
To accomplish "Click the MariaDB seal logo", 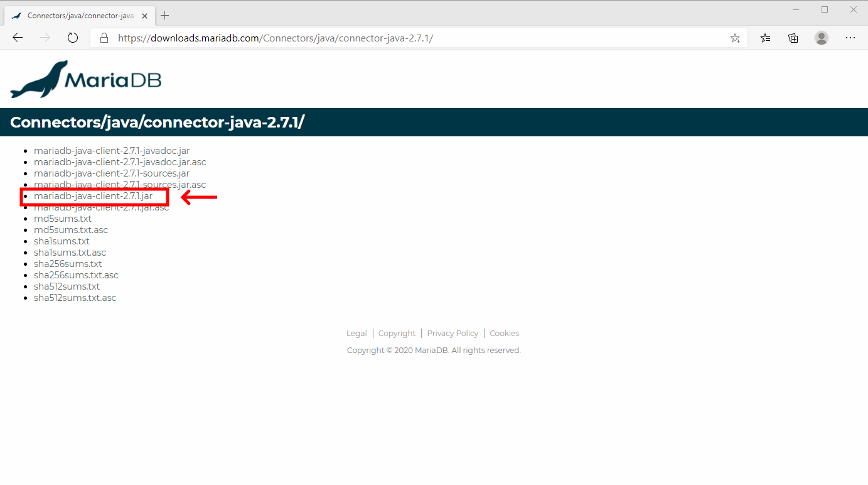I will (x=86, y=79).
